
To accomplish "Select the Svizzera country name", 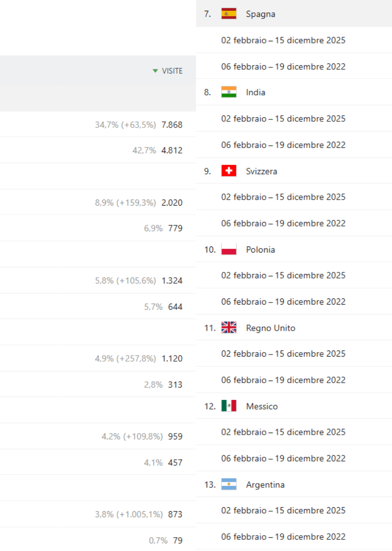I will coord(261,171).
